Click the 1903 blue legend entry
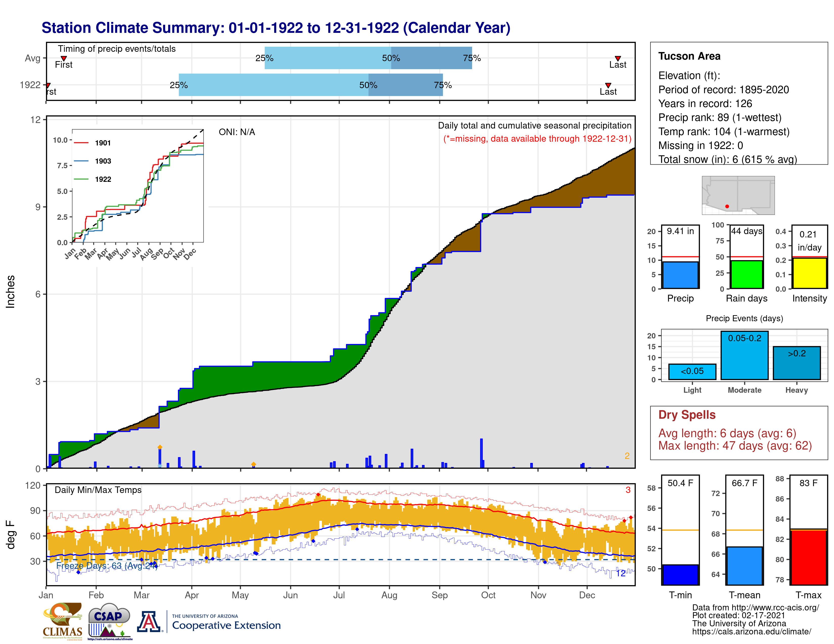The width and height of the screenshot is (834, 644). click(x=92, y=161)
